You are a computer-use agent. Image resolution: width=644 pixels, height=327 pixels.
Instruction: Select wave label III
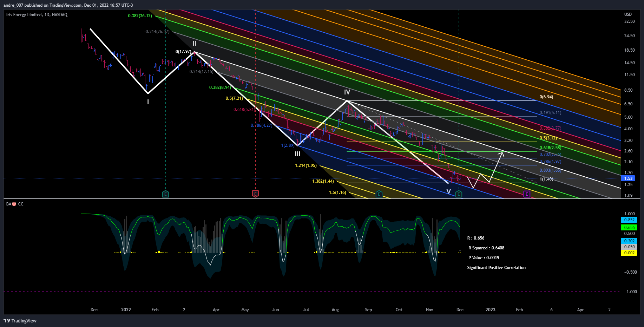(297, 154)
